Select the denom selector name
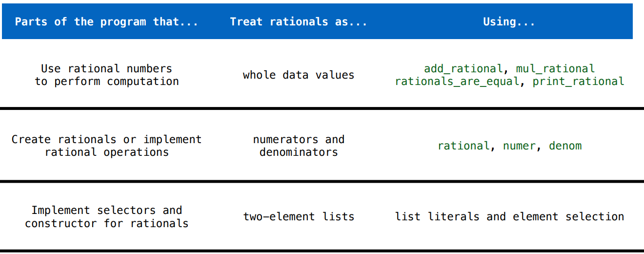 (x=565, y=146)
